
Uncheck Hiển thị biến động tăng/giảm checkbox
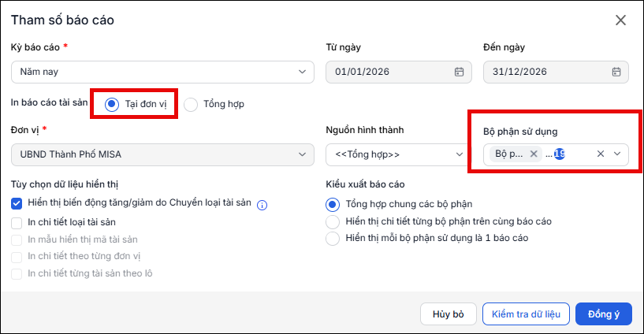(x=17, y=203)
